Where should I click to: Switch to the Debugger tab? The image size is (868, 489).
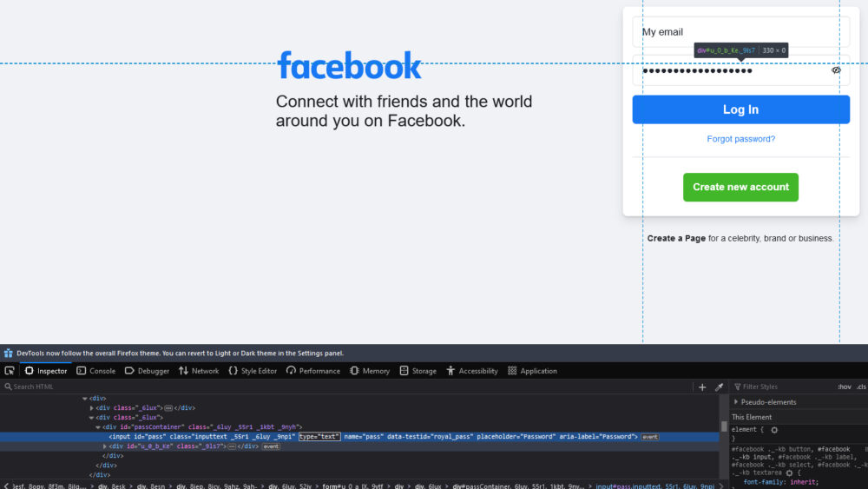pos(147,371)
